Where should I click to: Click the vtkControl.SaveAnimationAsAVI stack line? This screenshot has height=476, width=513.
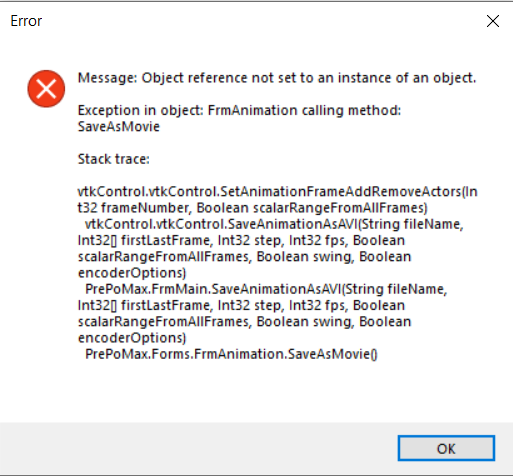point(274,224)
